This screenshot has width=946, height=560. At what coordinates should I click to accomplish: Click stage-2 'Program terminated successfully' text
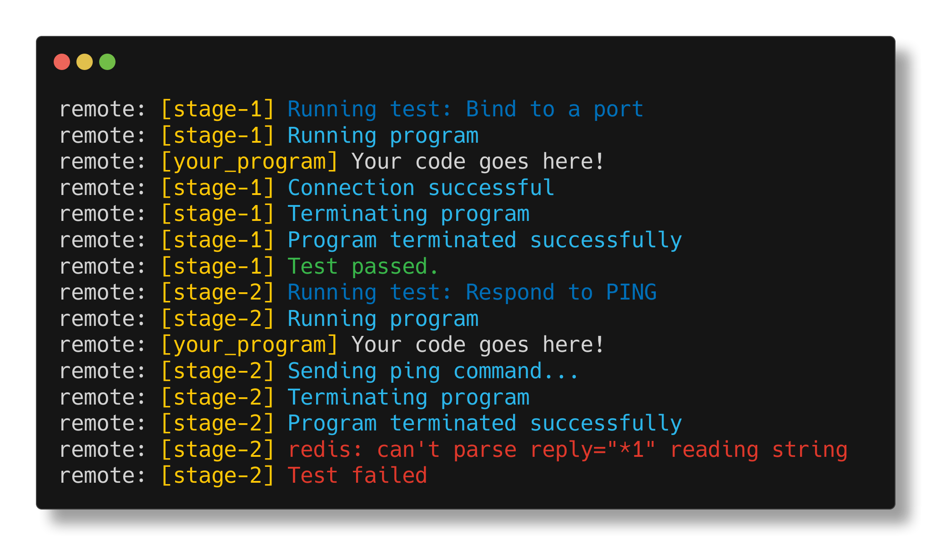click(485, 424)
